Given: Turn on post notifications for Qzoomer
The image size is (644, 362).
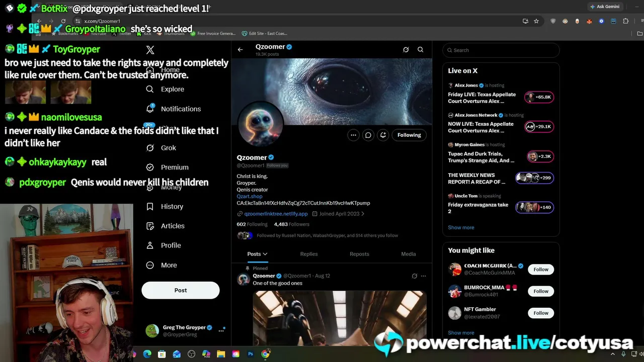Looking at the screenshot, I should point(383,135).
